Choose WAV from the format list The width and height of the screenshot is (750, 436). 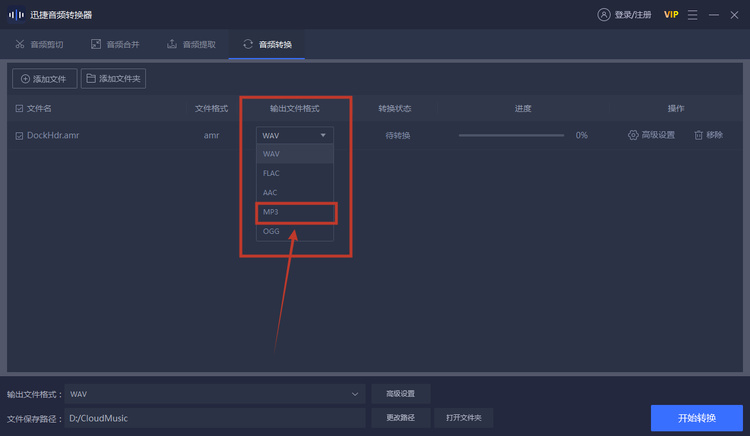pyautogui.click(x=295, y=154)
